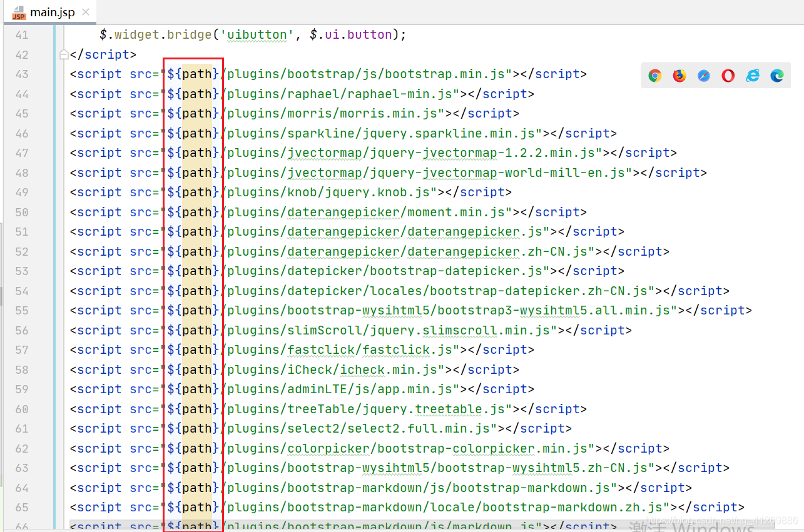Screen dimensions: 804x532
Task: Click jquery-jvectormap-1.2.2.min.js text
Action: coord(483,153)
